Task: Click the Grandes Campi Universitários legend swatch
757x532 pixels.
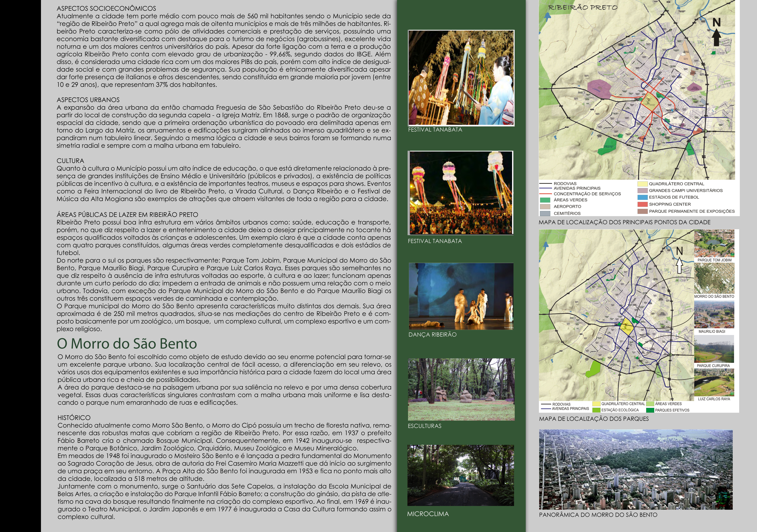Action: coord(643,190)
